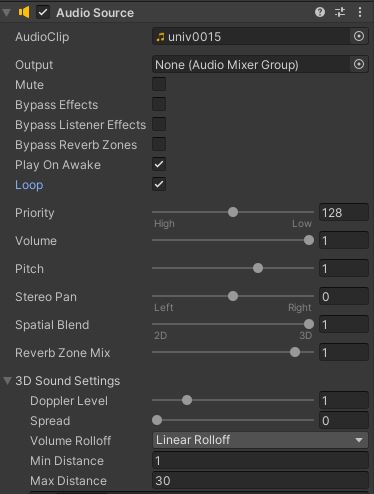Click the Max Distance input field
This screenshot has height=494, width=374.
point(260,481)
